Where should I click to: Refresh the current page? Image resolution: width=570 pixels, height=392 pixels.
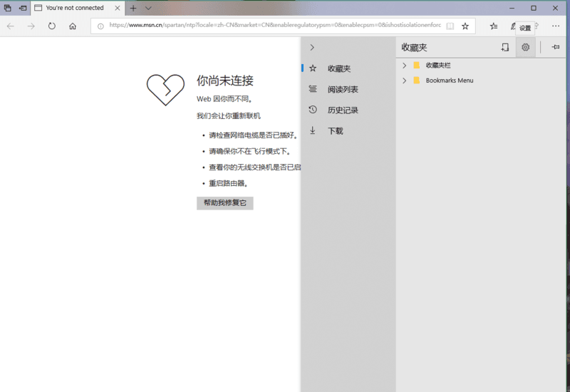tap(52, 26)
